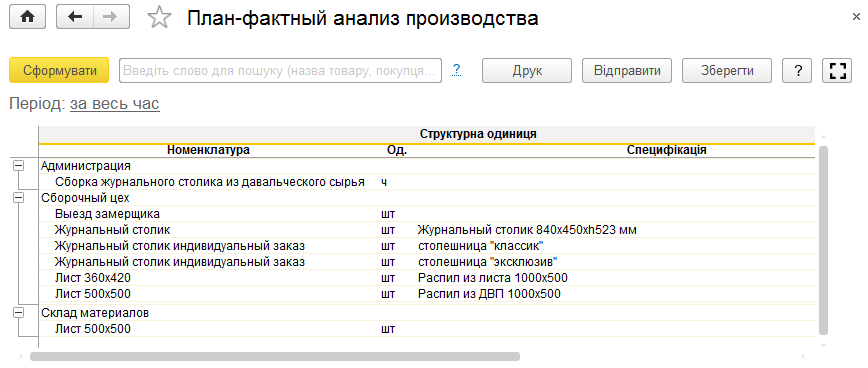Select specification столешница "классик"

coord(480,245)
